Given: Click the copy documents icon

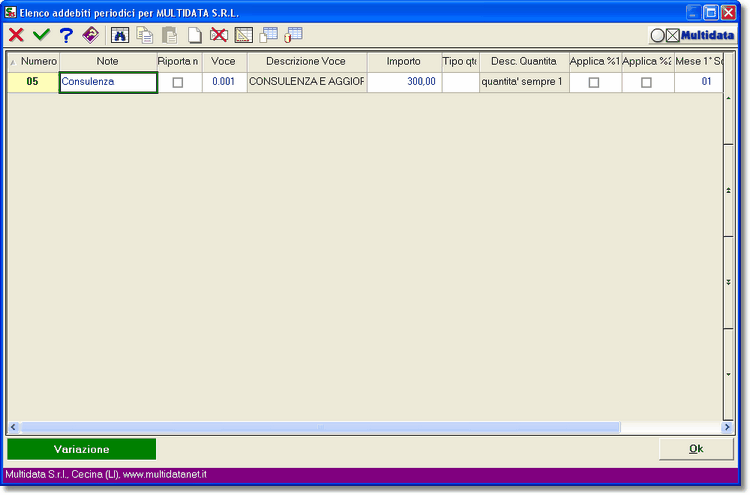Looking at the screenshot, I should coord(145,35).
